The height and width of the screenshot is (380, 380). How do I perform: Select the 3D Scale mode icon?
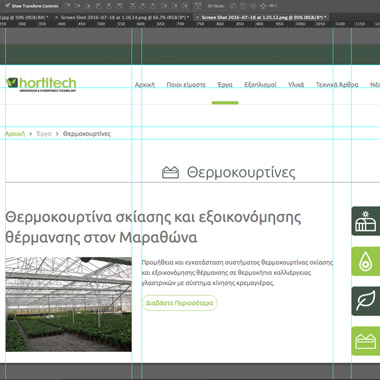pyautogui.click(x=273, y=6)
